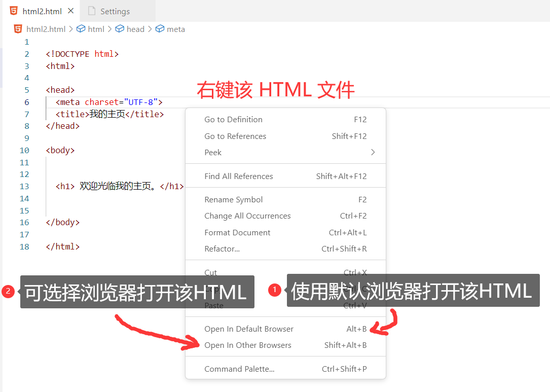The width and height of the screenshot is (550, 392).
Task: Expand breadcrumb chevron after html2.html
Action: pyautogui.click(x=71, y=29)
